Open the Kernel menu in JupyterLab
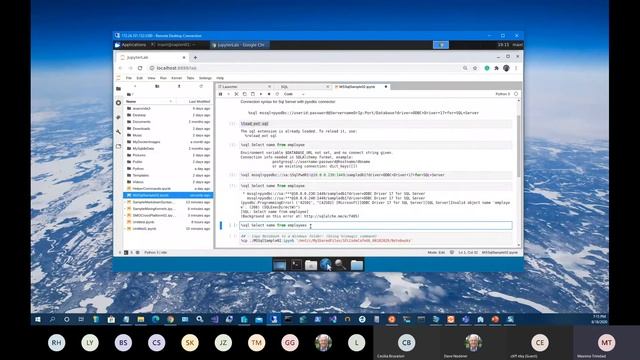Screen dimensions: 640x360 coord(177,78)
